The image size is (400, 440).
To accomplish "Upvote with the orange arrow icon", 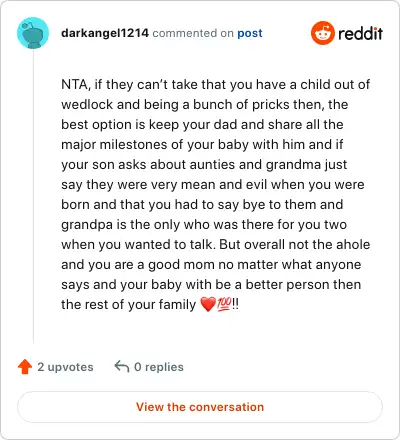I will (x=25, y=367).
